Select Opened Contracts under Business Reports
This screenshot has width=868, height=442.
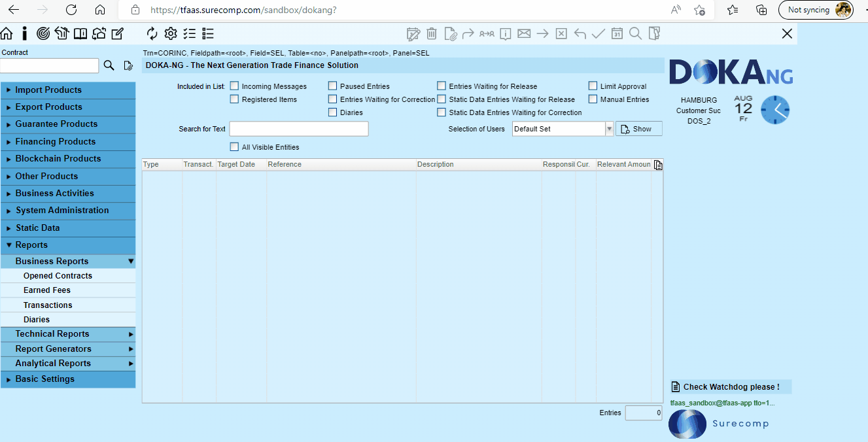(x=58, y=276)
